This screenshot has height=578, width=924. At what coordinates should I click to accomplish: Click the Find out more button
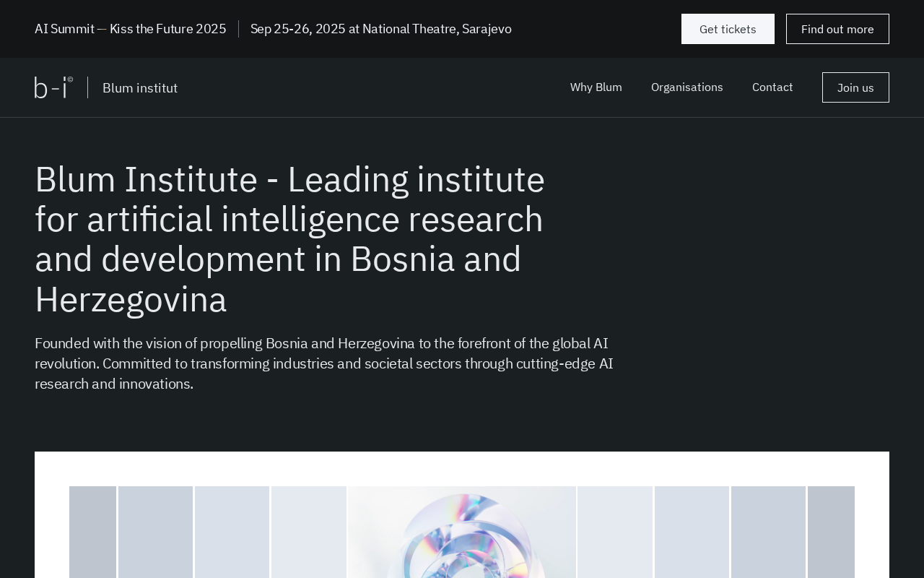coord(837,29)
